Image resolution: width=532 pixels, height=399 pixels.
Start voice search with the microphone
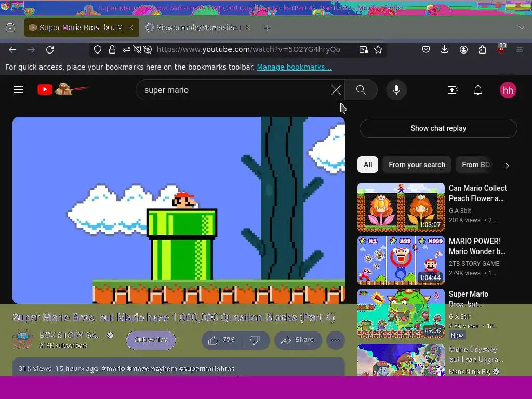[x=396, y=90]
